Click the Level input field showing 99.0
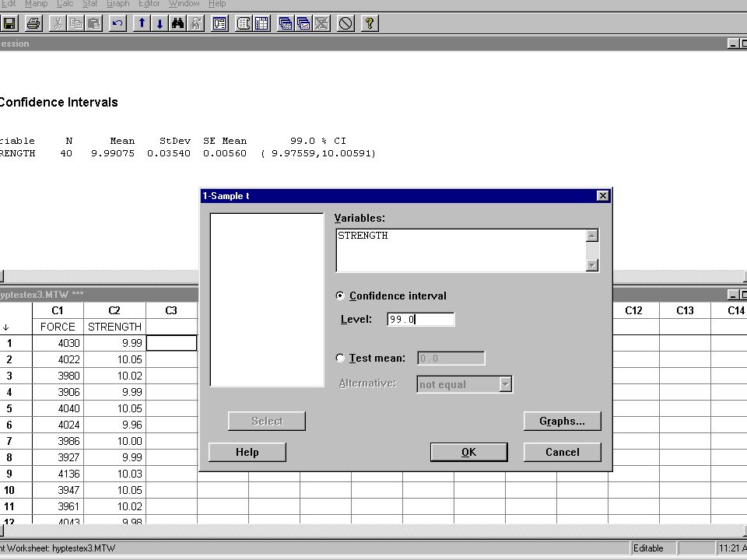This screenshot has height=560, width=747. pyautogui.click(x=421, y=319)
